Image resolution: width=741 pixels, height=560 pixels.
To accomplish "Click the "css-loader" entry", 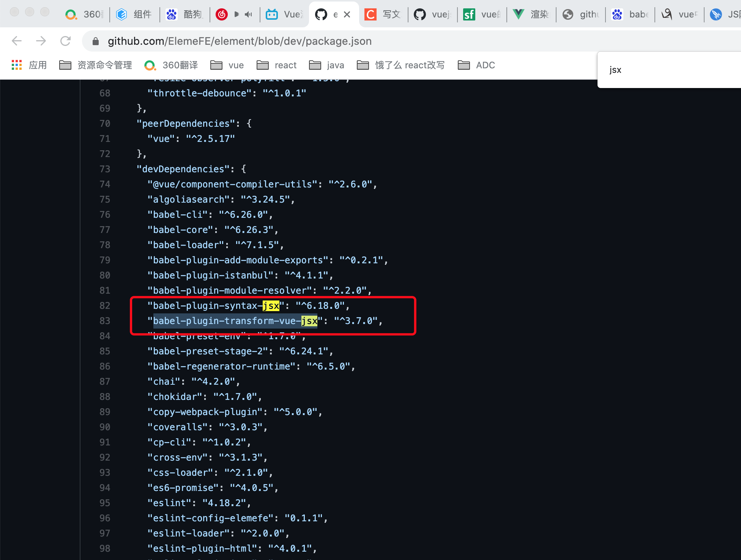I will tap(210, 473).
